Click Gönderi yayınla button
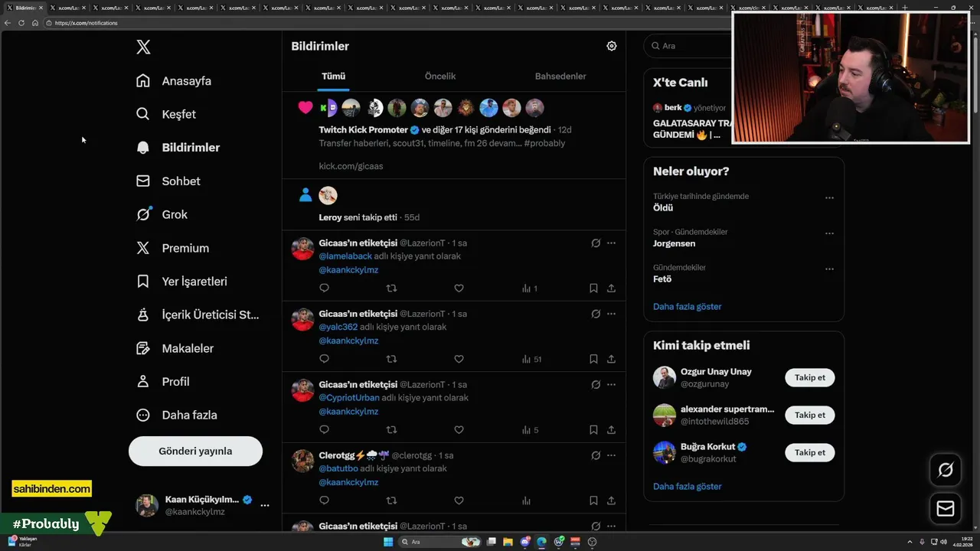 195,451
